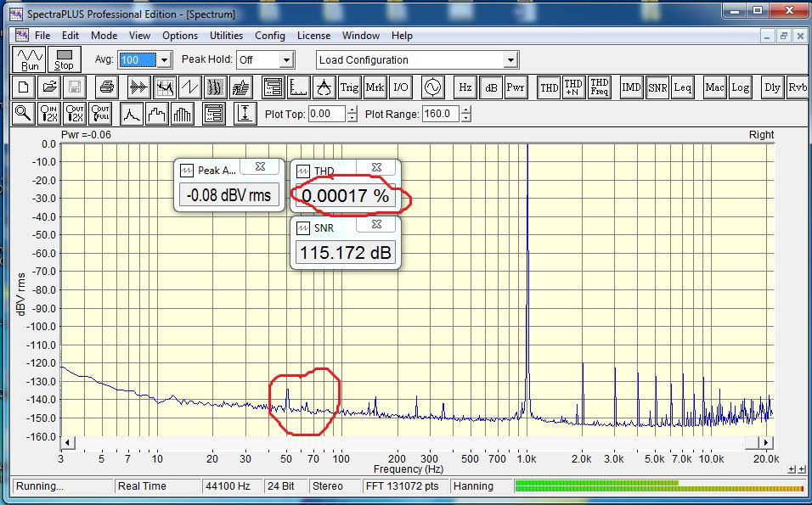Click the Zoom In 2X icon
This screenshot has height=505, width=812.
point(50,113)
